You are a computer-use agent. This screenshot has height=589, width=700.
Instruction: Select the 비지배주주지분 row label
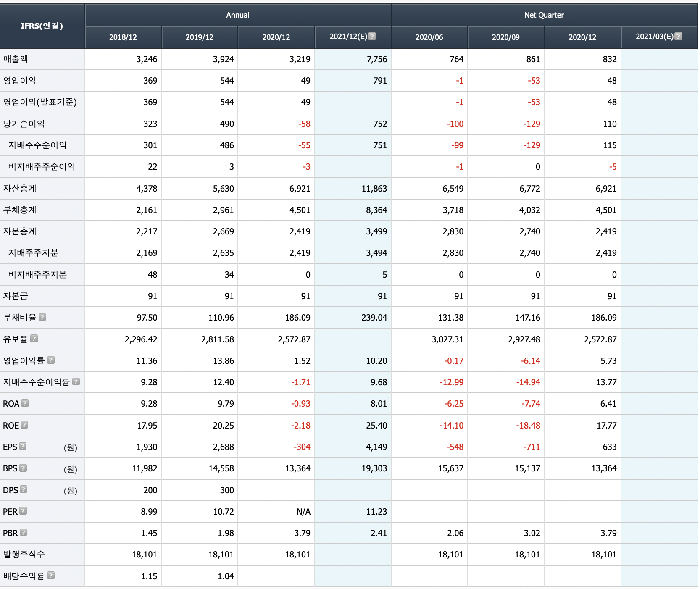[37, 275]
